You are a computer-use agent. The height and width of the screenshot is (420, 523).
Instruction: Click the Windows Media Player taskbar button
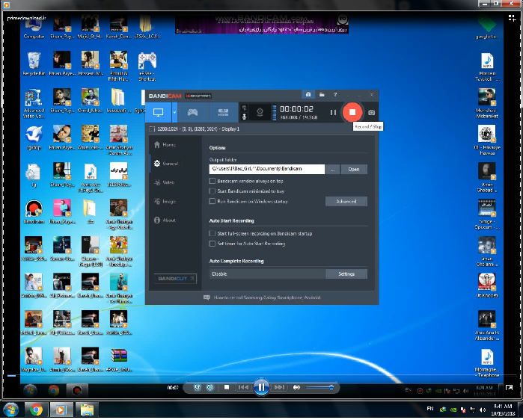(61, 410)
